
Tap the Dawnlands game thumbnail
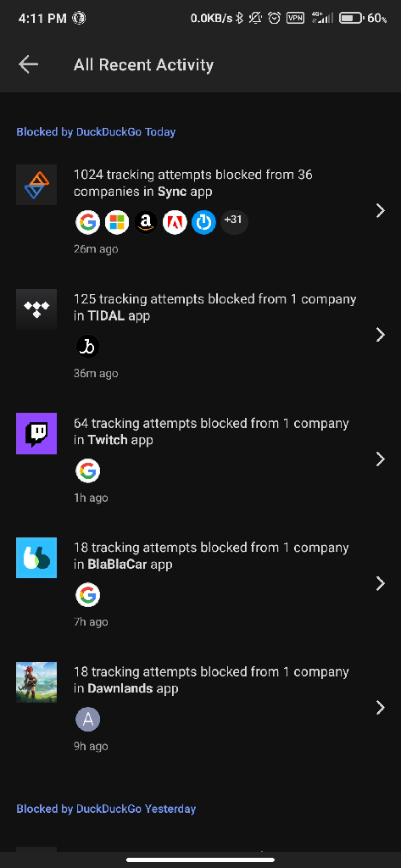tap(36, 682)
